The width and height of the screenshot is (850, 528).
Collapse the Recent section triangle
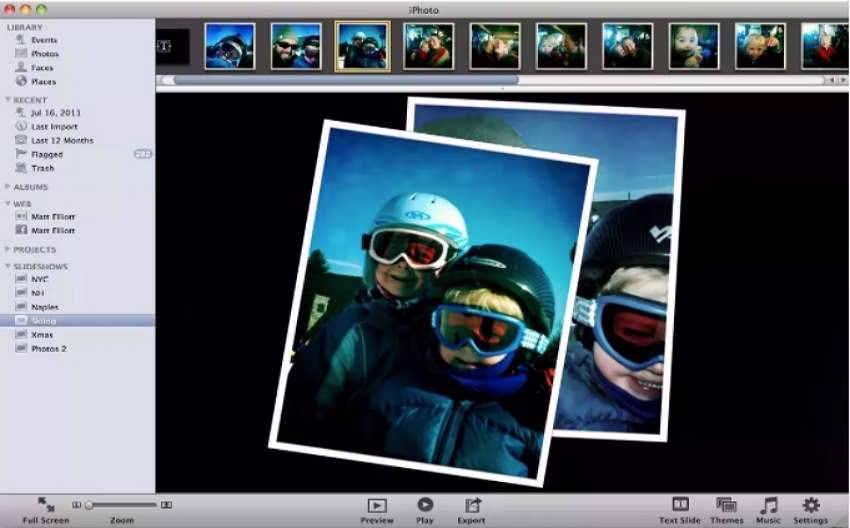click(8, 99)
